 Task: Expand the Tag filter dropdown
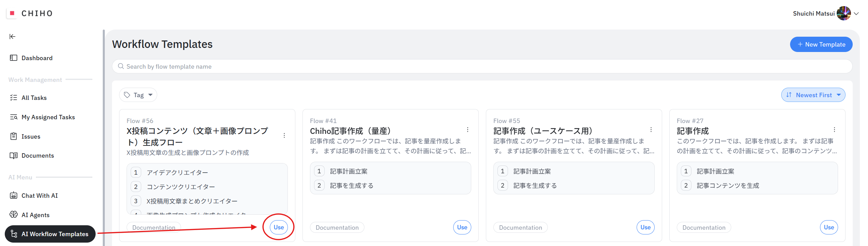[x=138, y=95]
